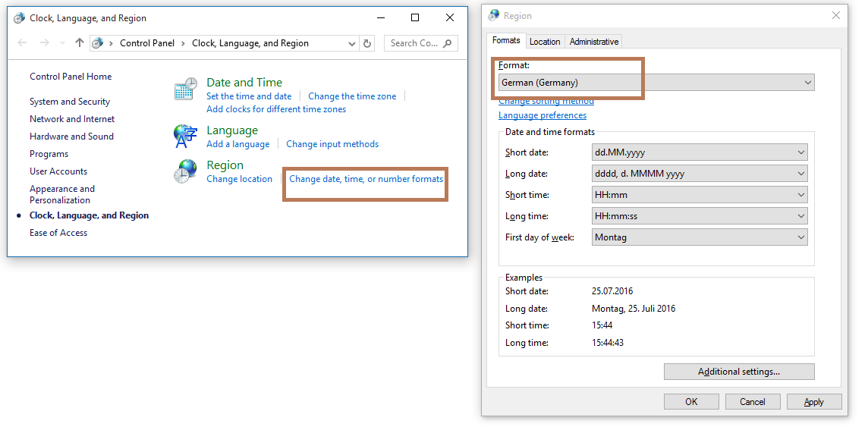
Task: Switch to the Location tab
Action: click(545, 42)
